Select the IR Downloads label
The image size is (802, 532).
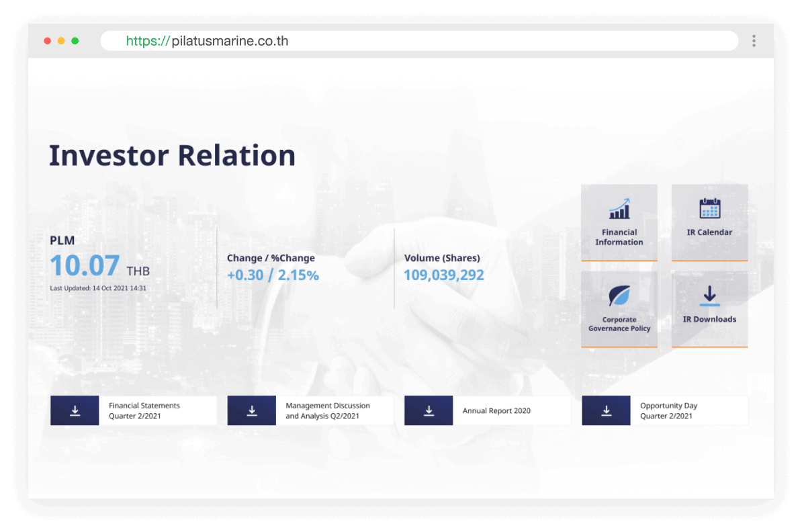[709, 319]
